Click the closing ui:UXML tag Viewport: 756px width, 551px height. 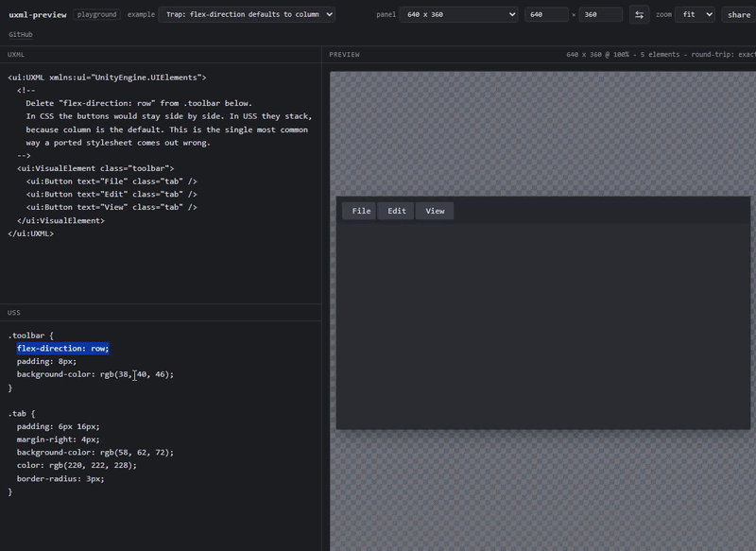(31, 233)
